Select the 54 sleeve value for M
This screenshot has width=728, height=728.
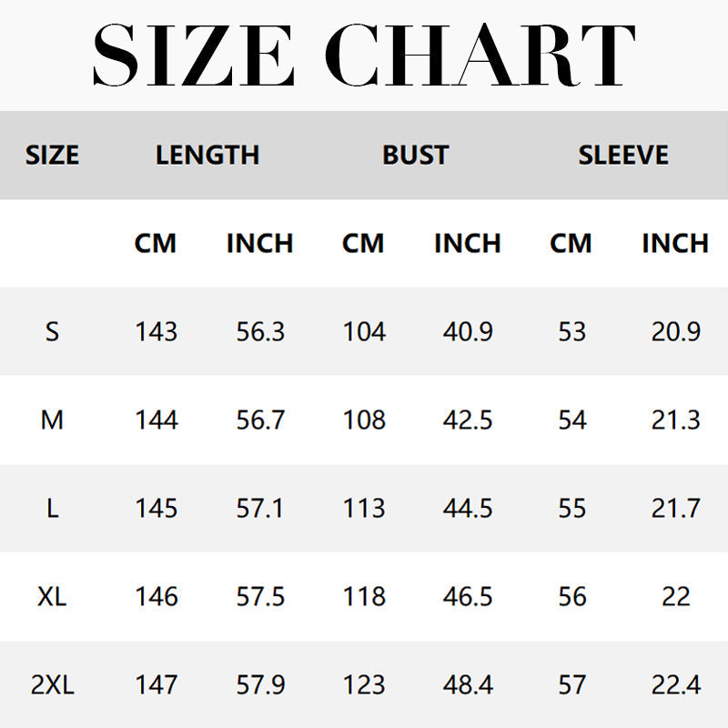coord(571,420)
